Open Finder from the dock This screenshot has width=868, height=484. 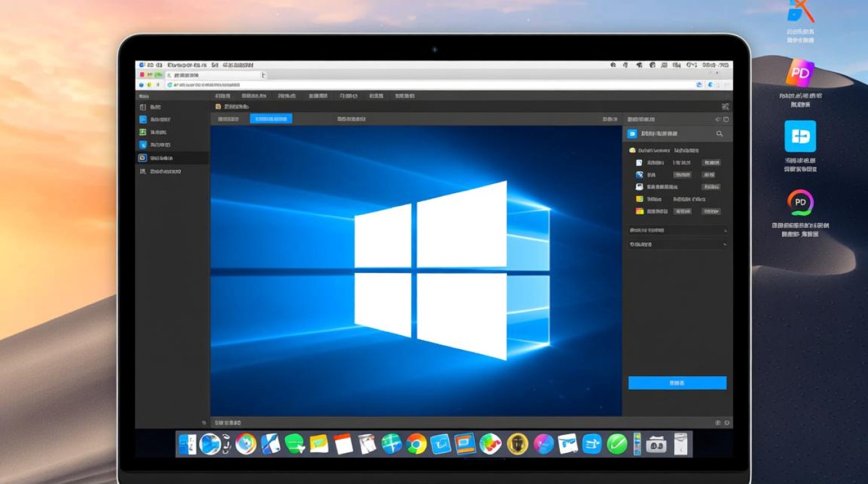pyautogui.click(x=187, y=444)
